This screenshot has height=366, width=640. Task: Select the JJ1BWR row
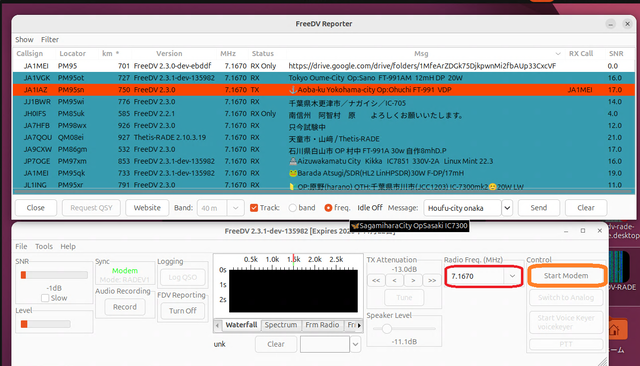324,102
